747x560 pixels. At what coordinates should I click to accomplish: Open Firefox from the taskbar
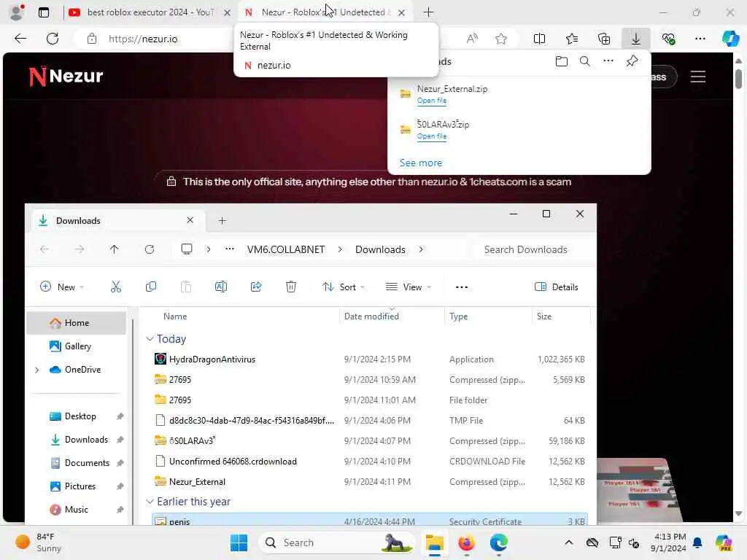coord(466,542)
